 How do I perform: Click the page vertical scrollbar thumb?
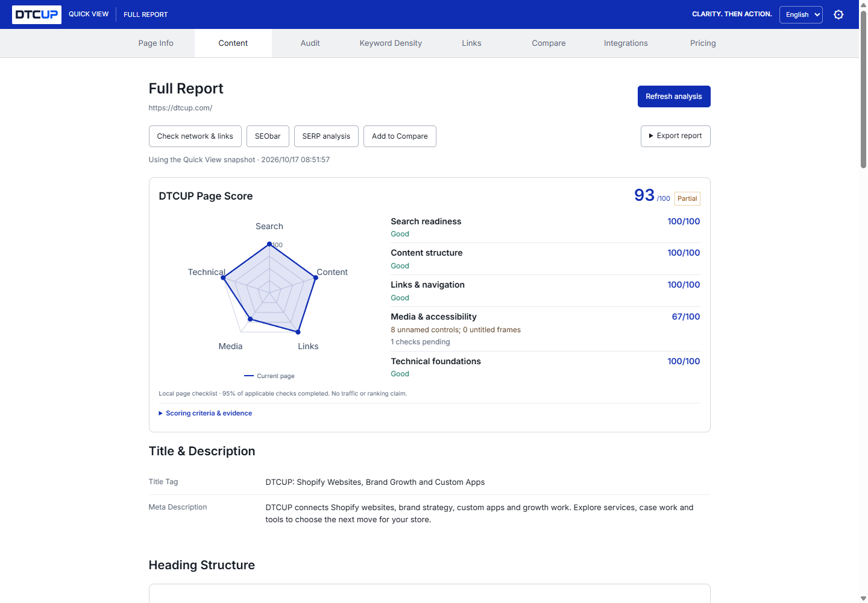click(863, 89)
